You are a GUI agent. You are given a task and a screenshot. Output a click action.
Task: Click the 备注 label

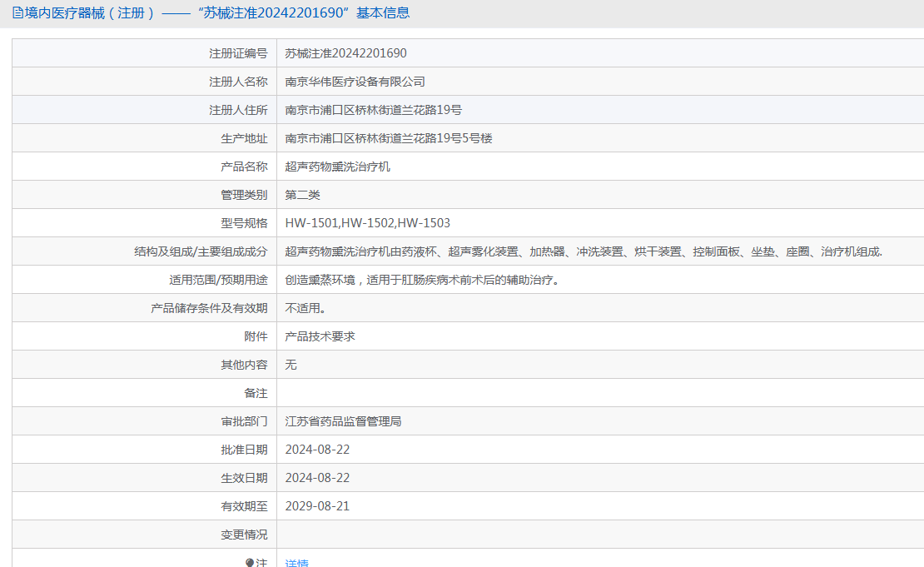256,392
